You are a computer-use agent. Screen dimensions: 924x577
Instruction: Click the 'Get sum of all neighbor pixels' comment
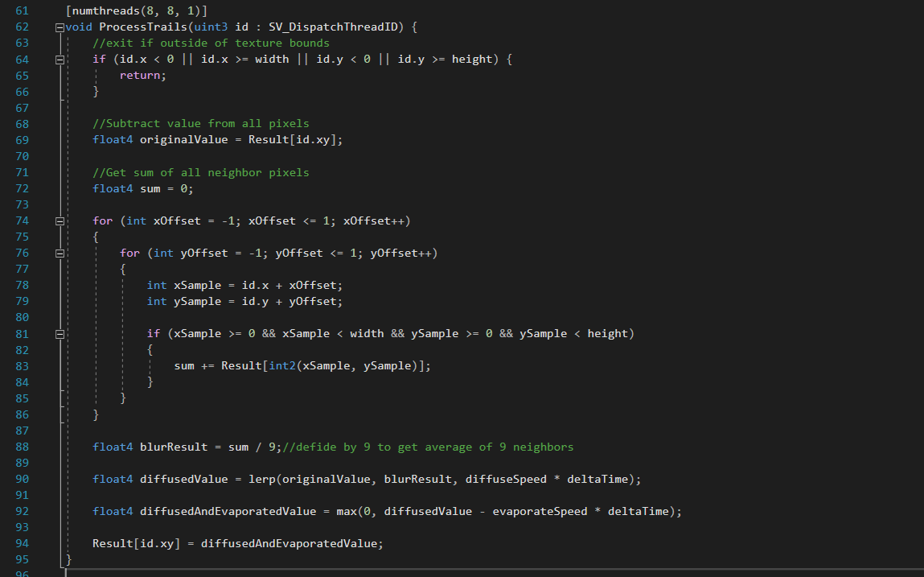(200, 172)
